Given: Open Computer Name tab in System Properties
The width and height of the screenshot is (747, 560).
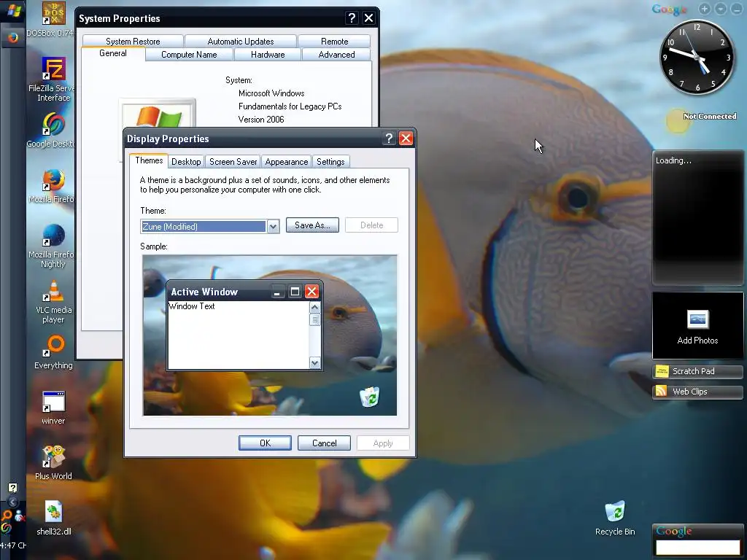Looking at the screenshot, I should tap(189, 54).
